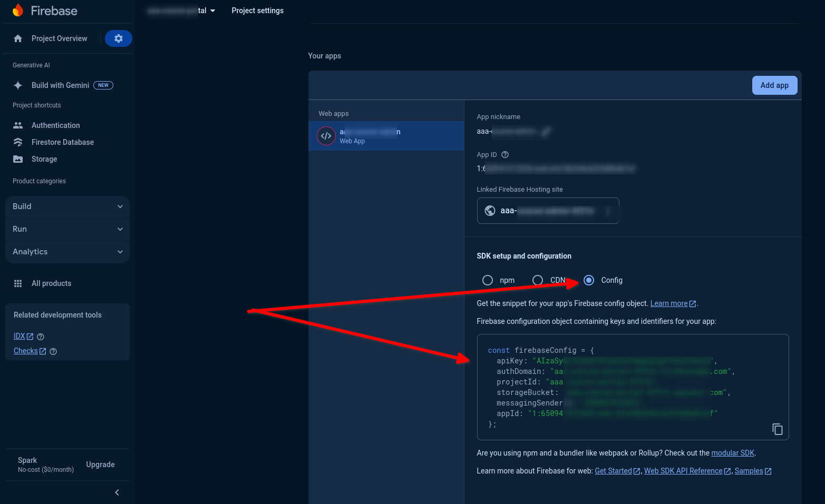Open the hosting site more options menu
This screenshot has width=825, height=504.
click(x=608, y=211)
